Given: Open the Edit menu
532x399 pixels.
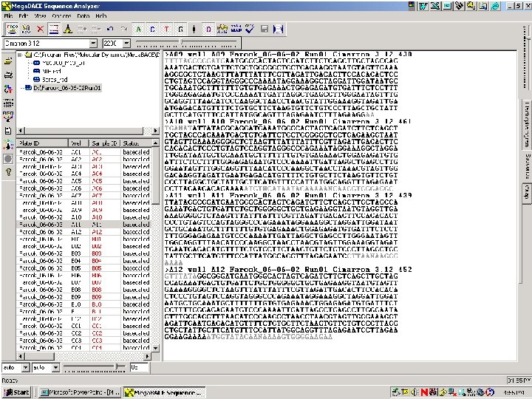Looking at the screenshot, I should [24, 16].
